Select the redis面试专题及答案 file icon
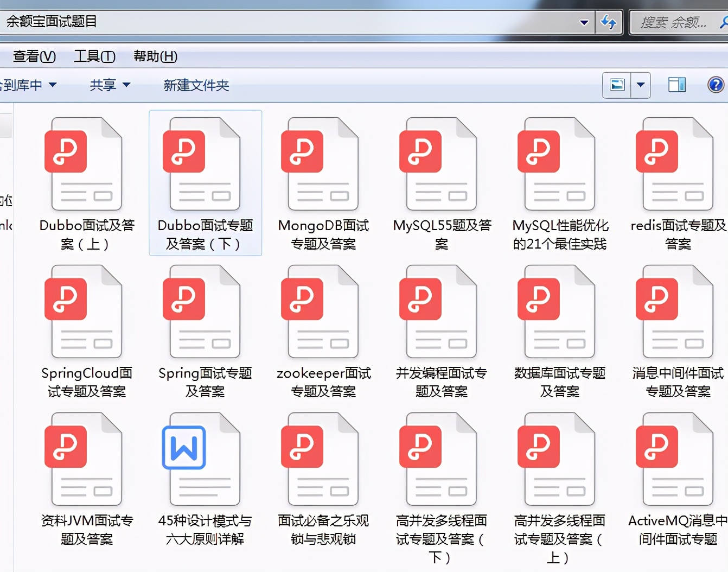This screenshot has width=728, height=572. 675,164
